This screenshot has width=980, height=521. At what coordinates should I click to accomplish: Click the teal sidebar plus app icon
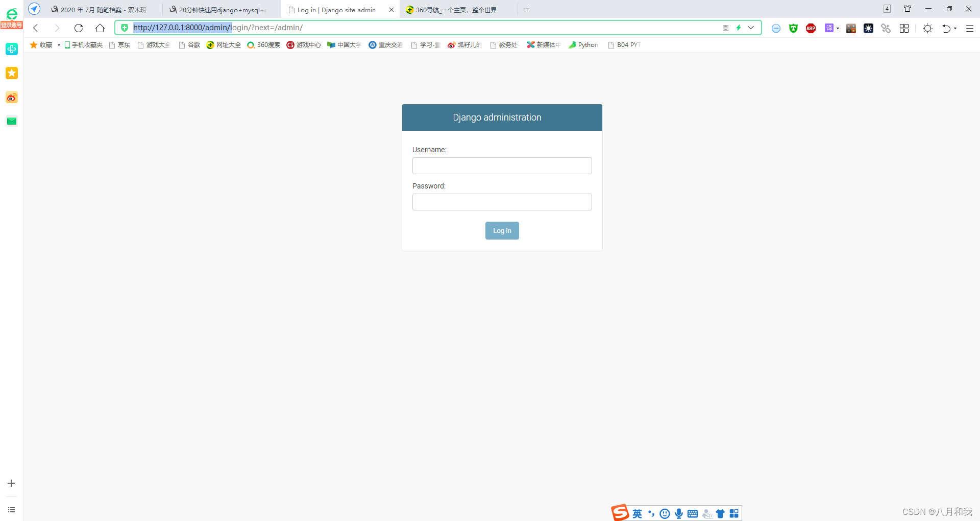pyautogui.click(x=12, y=49)
